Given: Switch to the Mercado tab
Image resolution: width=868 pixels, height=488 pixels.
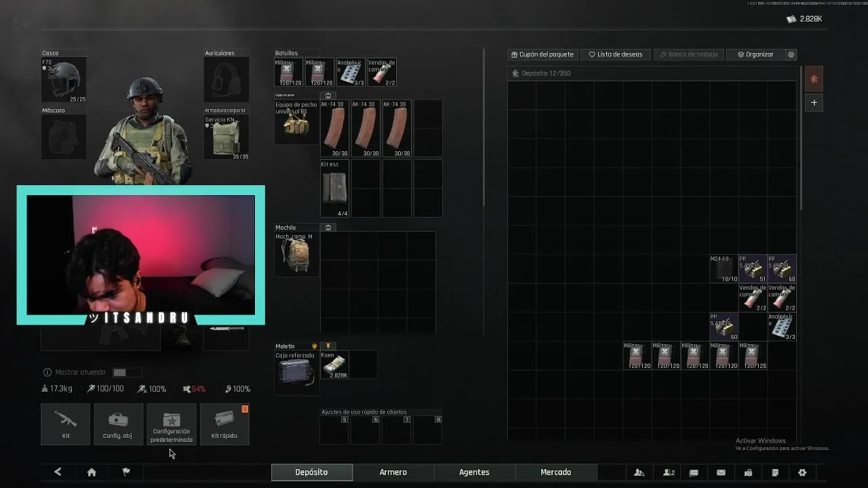Looking at the screenshot, I should point(555,472).
